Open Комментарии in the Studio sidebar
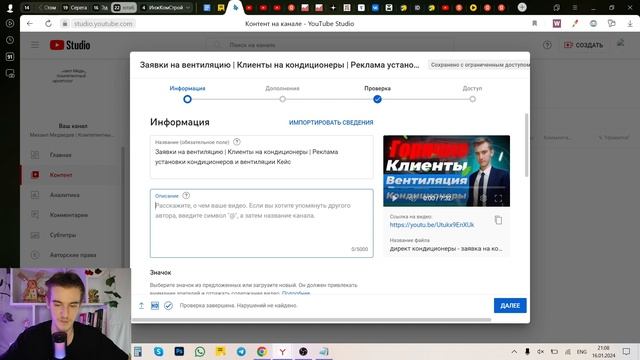 click(71, 215)
